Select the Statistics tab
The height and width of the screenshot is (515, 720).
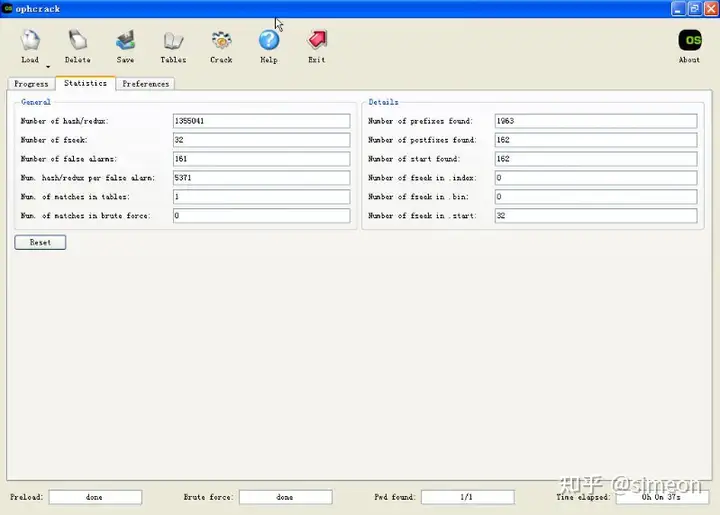[85, 83]
